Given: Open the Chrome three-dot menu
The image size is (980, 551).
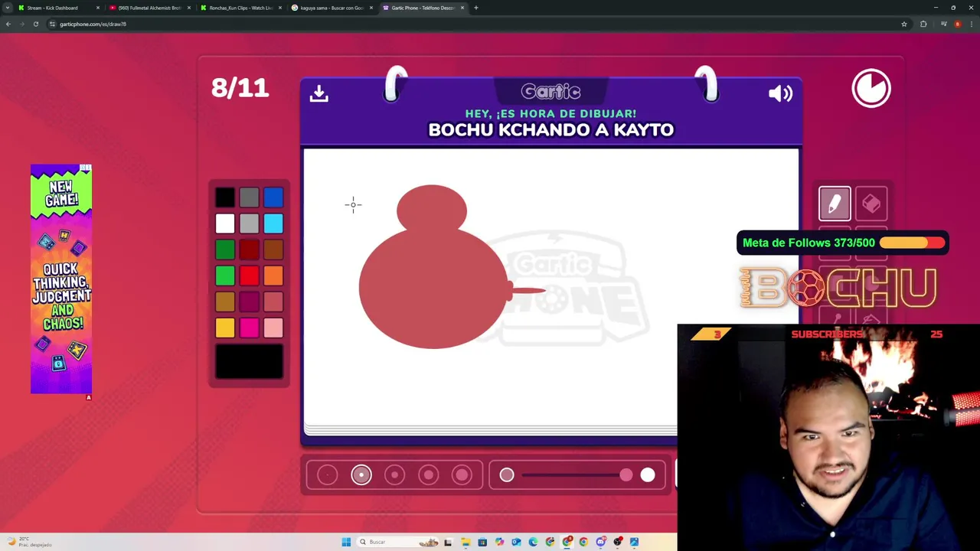Looking at the screenshot, I should tap(971, 24).
